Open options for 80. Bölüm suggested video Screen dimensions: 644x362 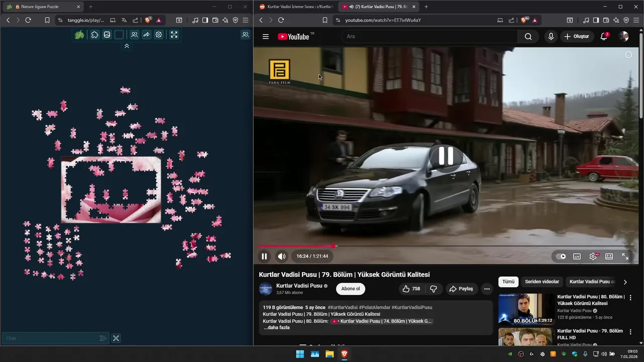click(630, 298)
